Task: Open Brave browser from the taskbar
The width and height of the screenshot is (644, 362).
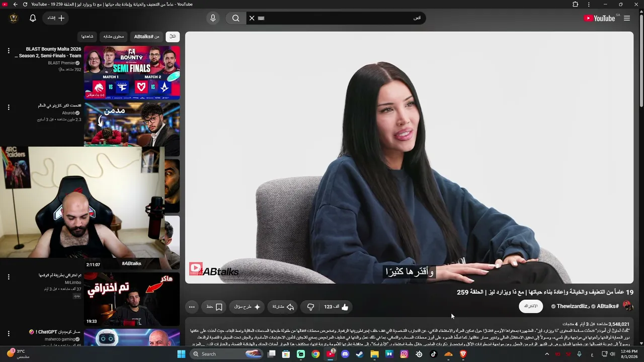Action: (x=463, y=354)
